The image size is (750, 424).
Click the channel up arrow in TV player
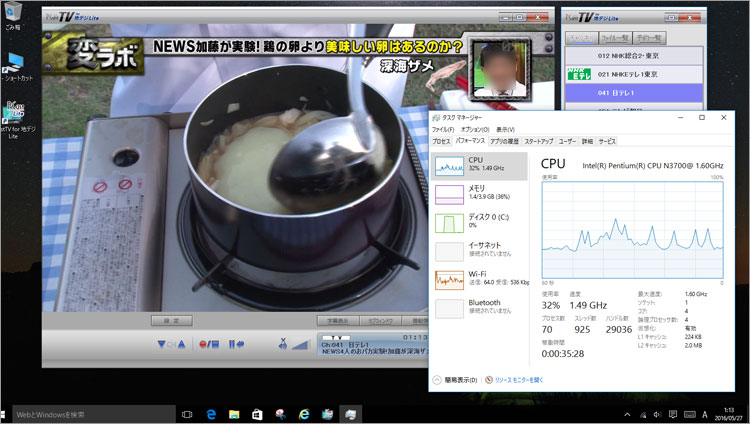pyautogui.click(x=181, y=344)
